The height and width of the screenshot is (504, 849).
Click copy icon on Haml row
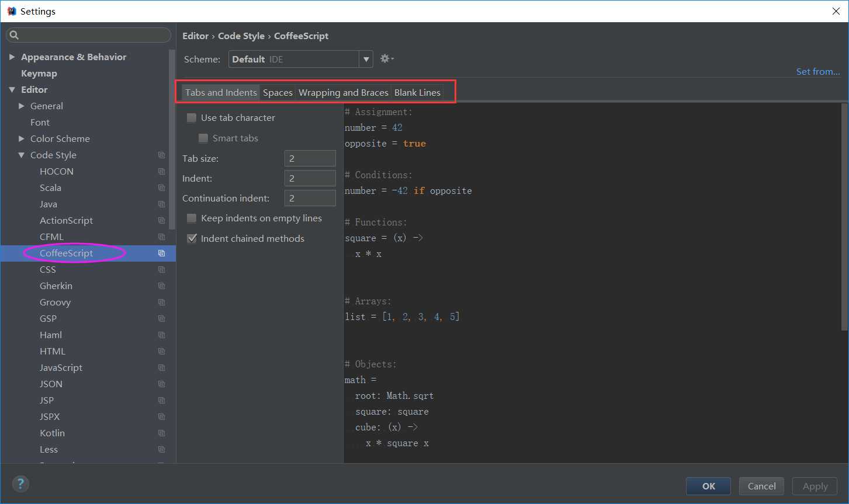[x=162, y=335]
